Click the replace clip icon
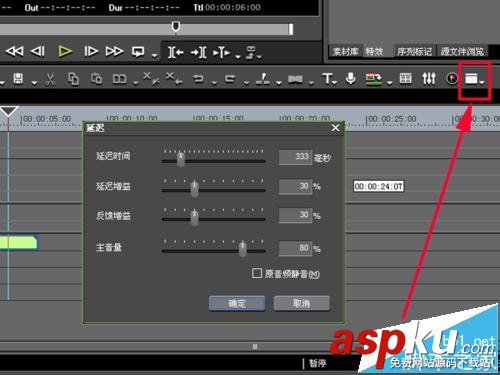Image resolution: width=500 pixels, height=375 pixels. coord(120,79)
